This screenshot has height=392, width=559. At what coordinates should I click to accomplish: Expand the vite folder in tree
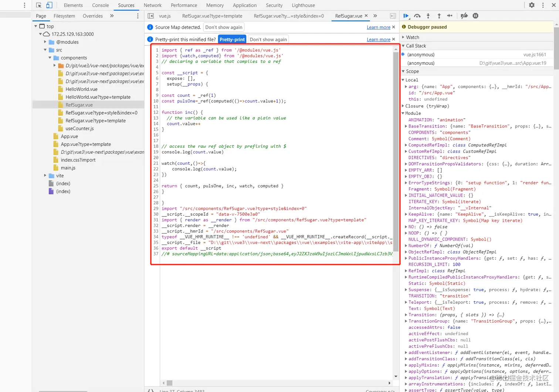click(45, 175)
